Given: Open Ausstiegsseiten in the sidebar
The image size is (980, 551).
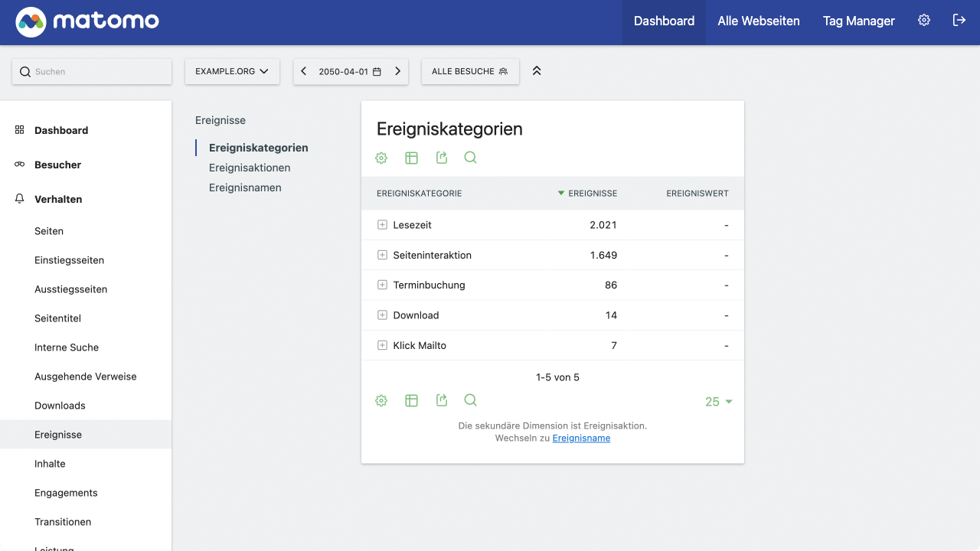Looking at the screenshot, I should coord(70,289).
